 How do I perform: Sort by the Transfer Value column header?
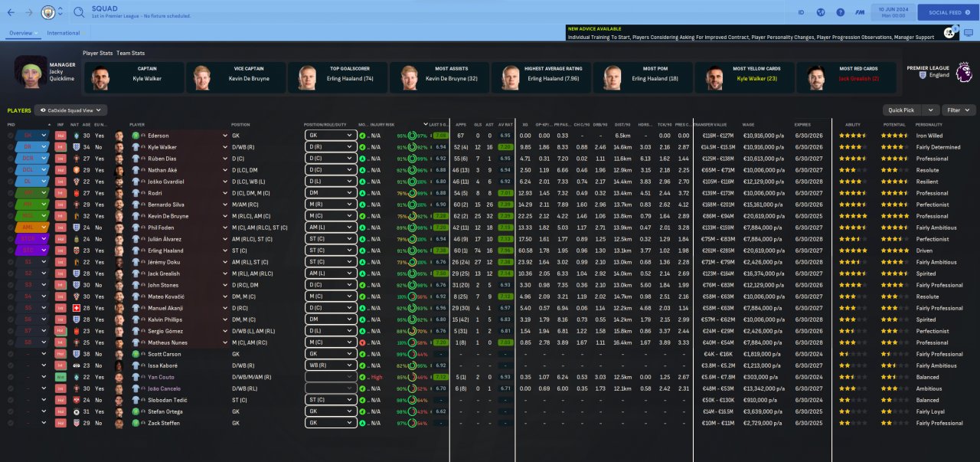pyautogui.click(x=712, y=124)
